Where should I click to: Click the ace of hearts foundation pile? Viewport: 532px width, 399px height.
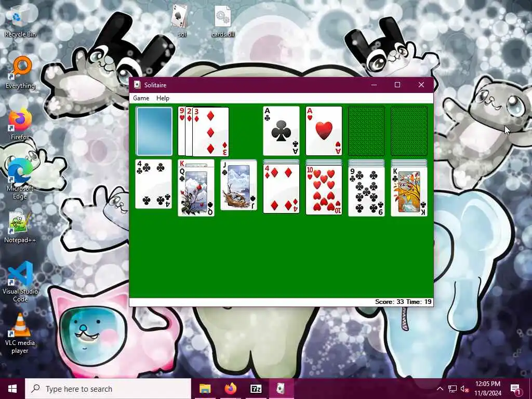coord(324,131)
